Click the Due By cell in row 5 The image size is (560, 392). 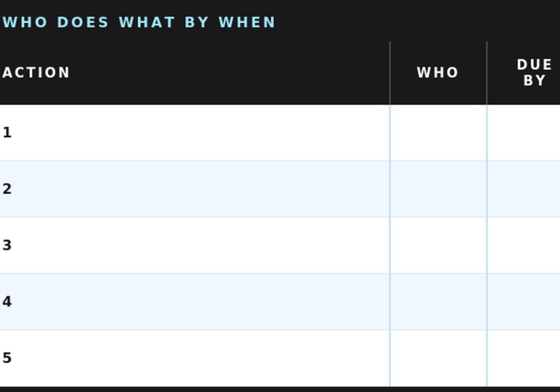pos(524,358)
